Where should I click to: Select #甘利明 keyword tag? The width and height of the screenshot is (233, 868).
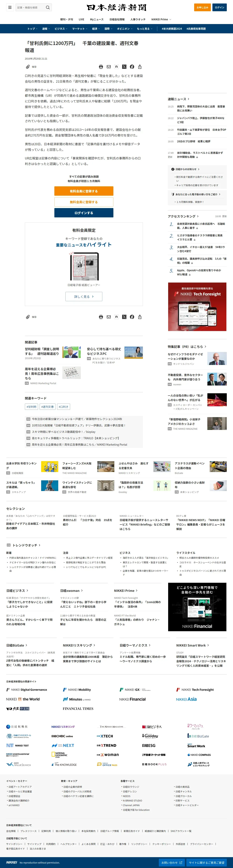click(31, 407)
